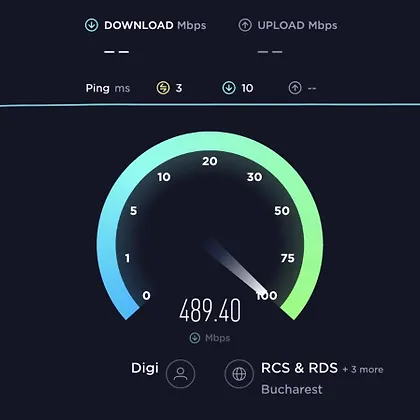
Task: Expand the '+ 3 more' servers list
Action: coord(363,369)
